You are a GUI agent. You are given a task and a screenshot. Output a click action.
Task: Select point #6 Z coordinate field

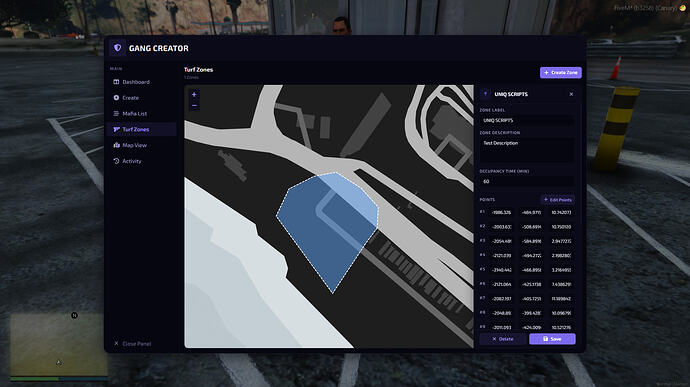click(x=561, y=284)
